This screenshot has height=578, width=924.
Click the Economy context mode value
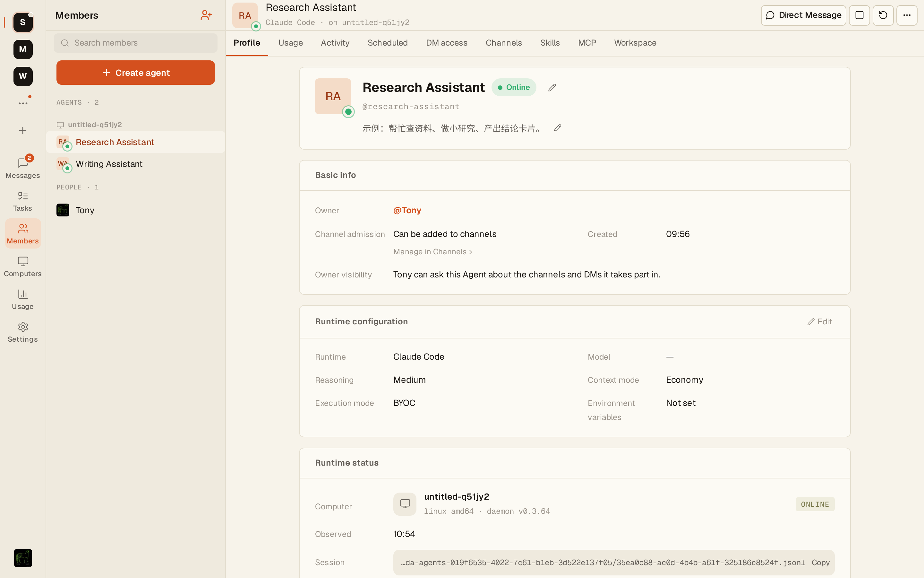(x=685, y=380)
